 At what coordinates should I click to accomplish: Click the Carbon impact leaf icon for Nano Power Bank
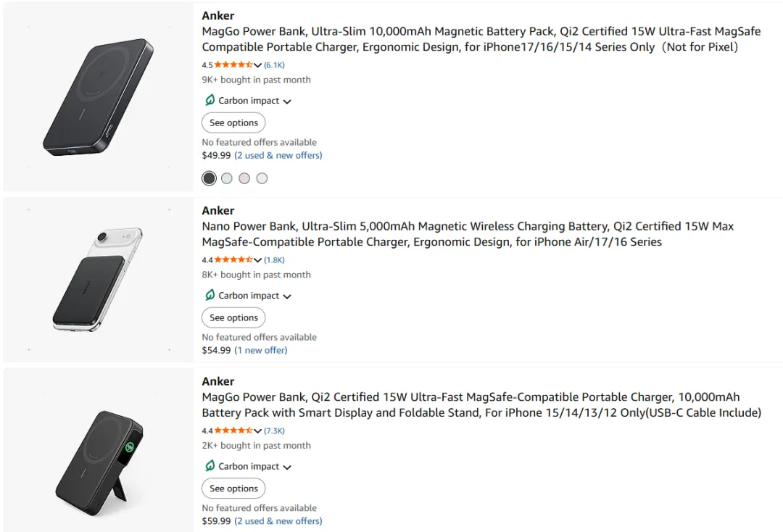coord(210,295)
